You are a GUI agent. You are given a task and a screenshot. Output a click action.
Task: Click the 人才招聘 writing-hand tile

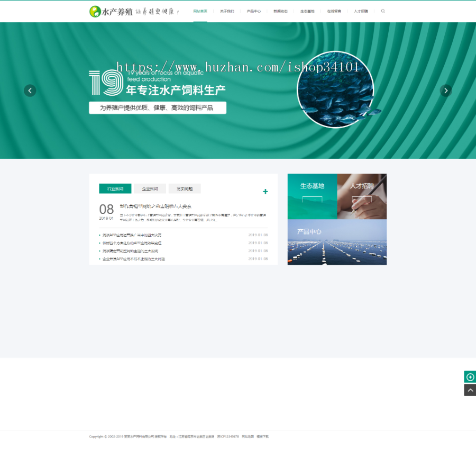[x=362, y=196]
